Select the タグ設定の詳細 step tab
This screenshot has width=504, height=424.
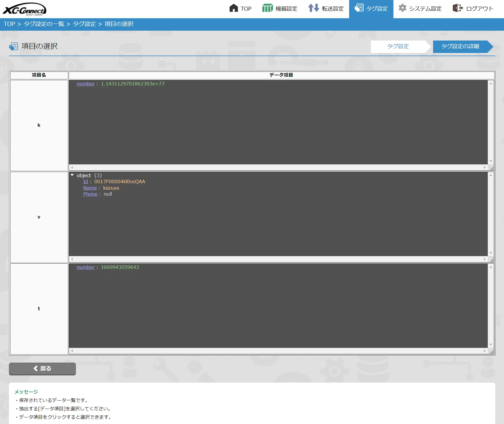(460, 47)
